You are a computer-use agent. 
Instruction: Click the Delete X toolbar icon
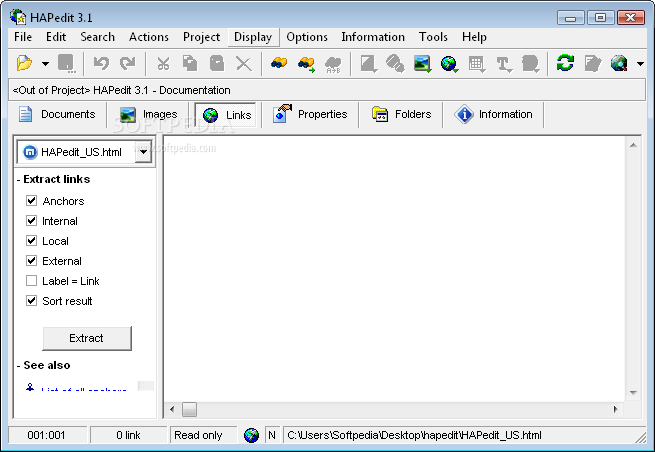[x=244, y=64]
